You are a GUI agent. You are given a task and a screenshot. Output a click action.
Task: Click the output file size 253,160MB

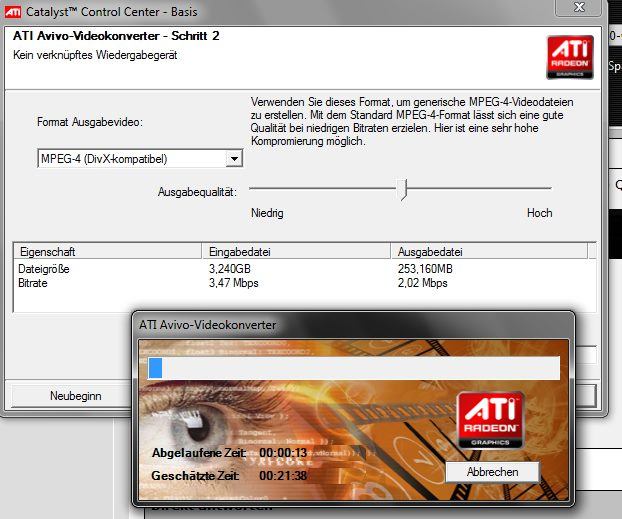coord(425,269)
